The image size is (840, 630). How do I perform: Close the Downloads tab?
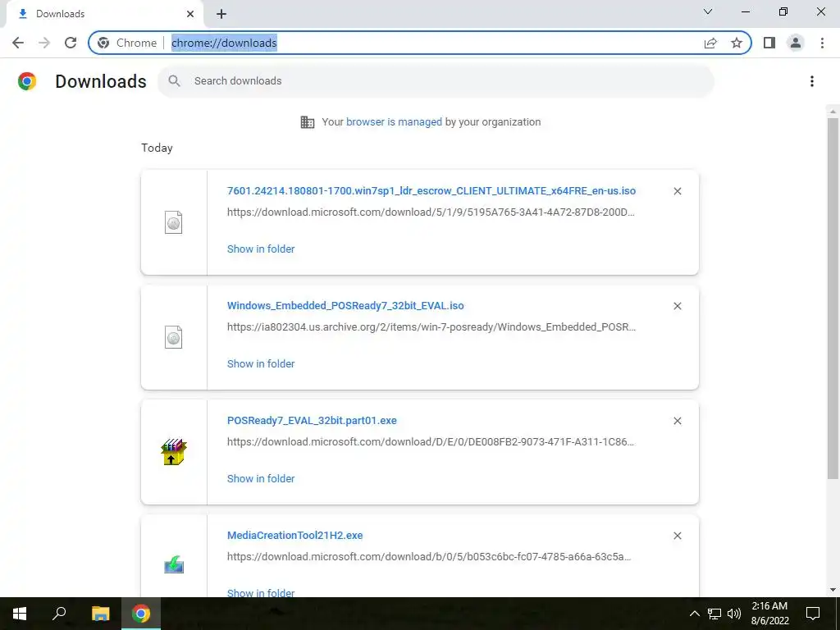[190, 14]
